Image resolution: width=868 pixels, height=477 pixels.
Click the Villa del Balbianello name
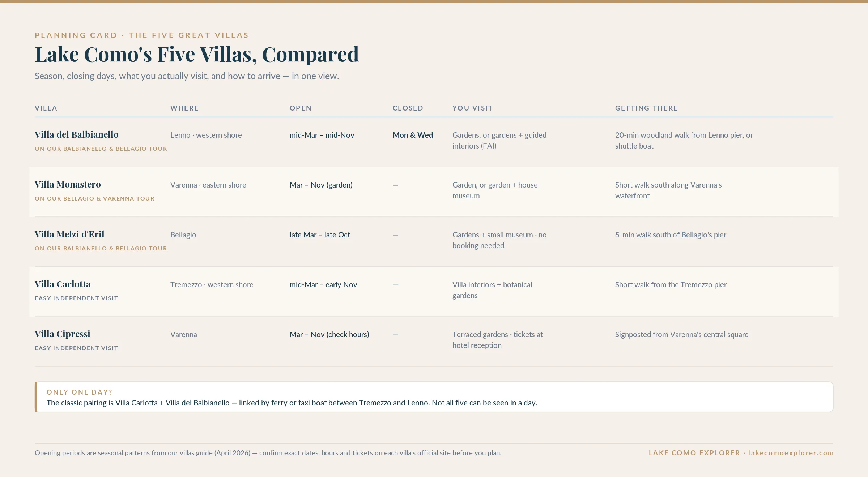pos(77,135)
